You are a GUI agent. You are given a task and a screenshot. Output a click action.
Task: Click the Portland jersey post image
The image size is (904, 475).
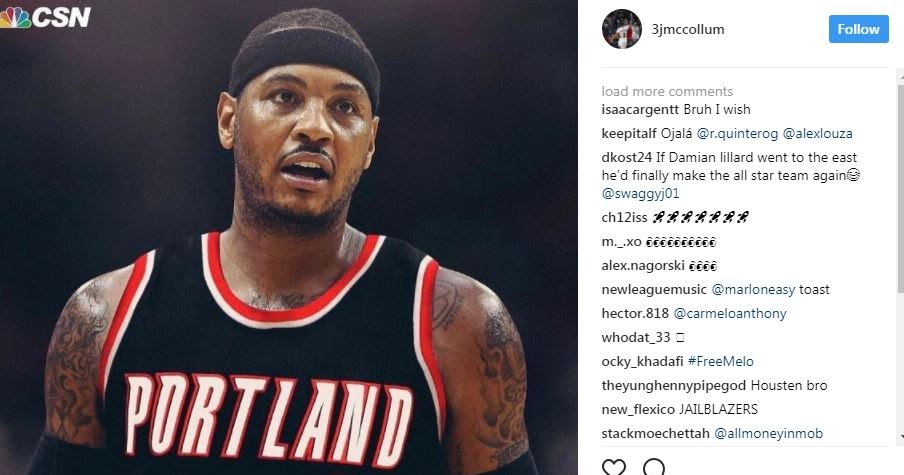[x=288, y=238]
